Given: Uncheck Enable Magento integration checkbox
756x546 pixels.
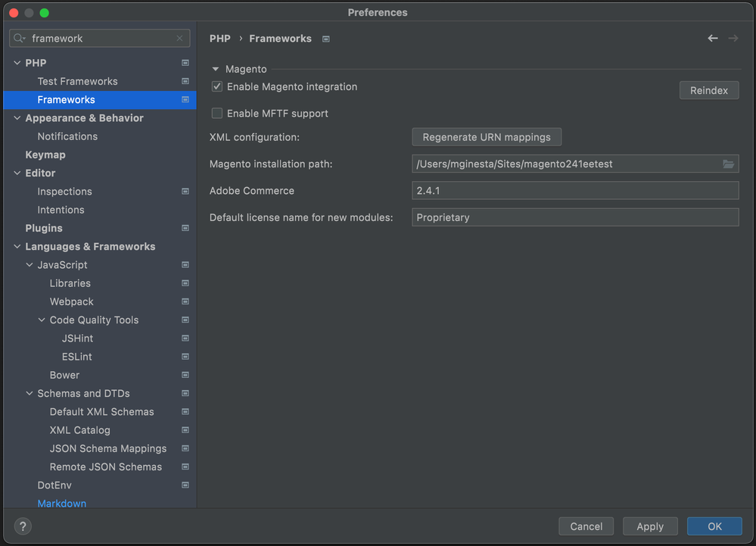Looking at the screenshot, I should tap(217, 87).
